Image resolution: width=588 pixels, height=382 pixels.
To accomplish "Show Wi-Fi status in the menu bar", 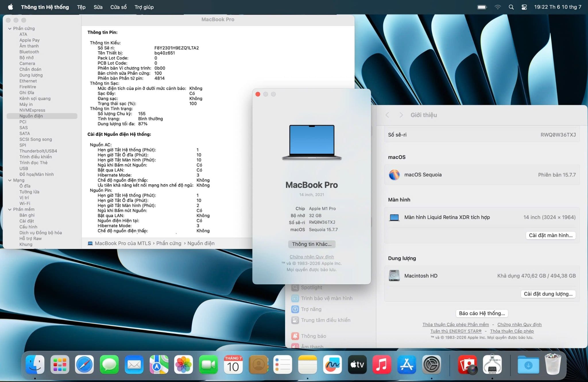I will coord(498,7).
